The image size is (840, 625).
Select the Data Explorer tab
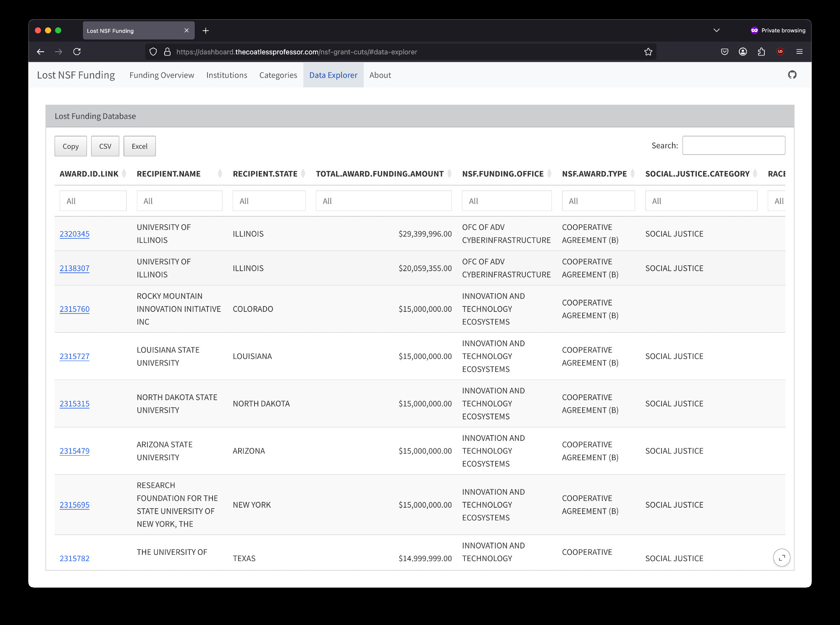pos(333,75)
